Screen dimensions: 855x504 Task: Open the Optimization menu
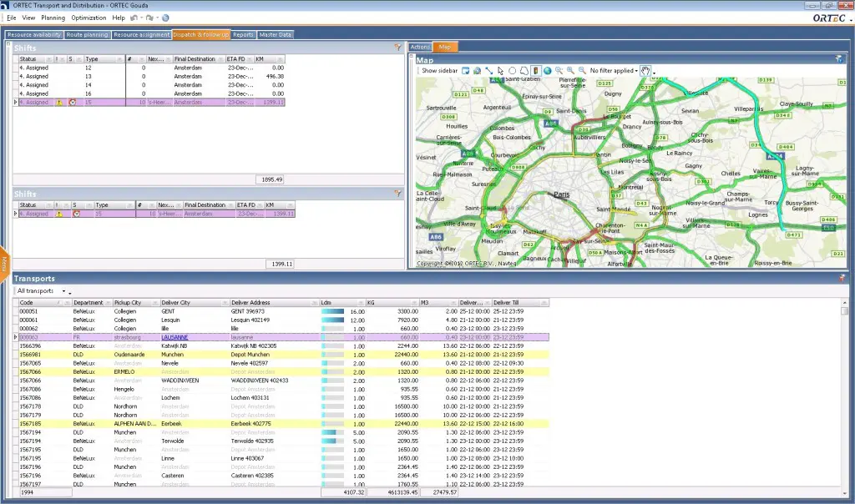coord(89,18)
